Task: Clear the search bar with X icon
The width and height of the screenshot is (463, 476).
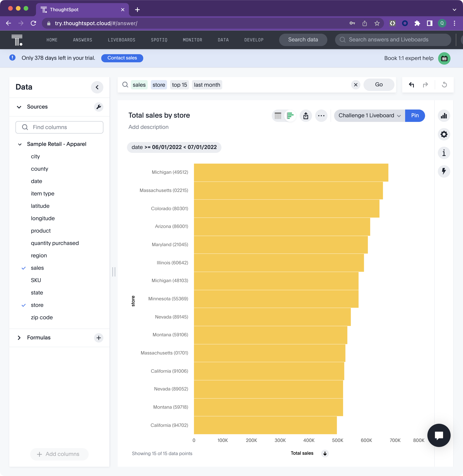Action: point(356,85)
